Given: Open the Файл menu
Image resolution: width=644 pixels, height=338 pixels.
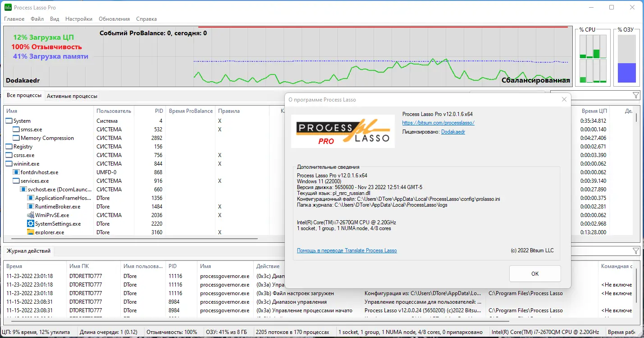Looking at the screenshot, I should [x=37, y=19].
